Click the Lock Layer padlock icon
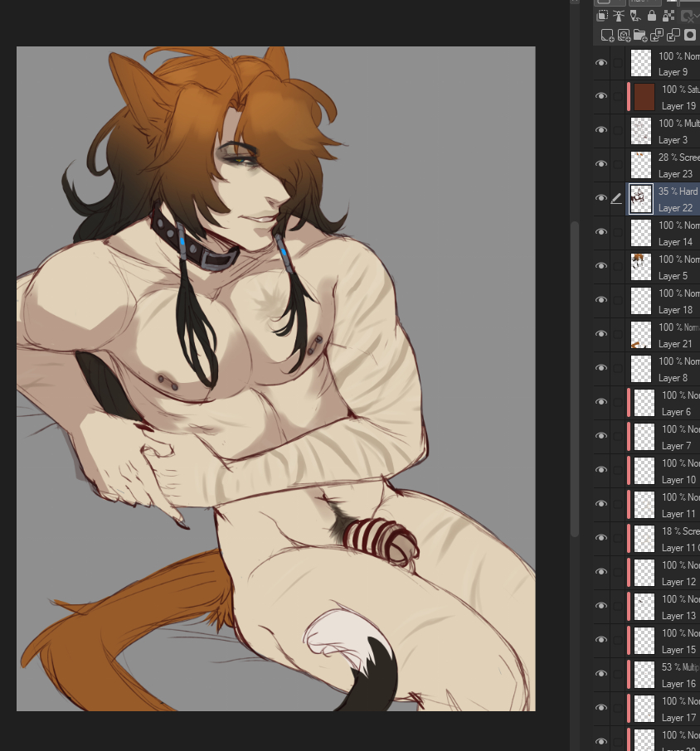Viewport: 700px width, 751px height. point(653,16)
